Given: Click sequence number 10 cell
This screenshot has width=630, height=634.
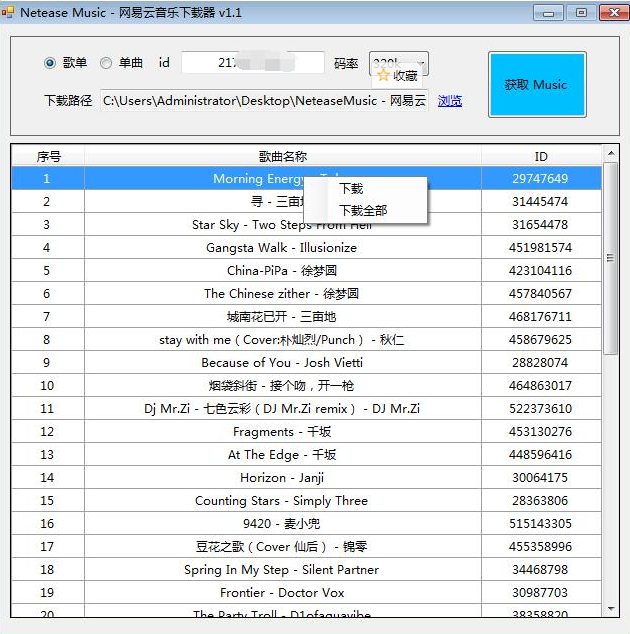Looking at the screenshot, I should [x=48, y=386].
